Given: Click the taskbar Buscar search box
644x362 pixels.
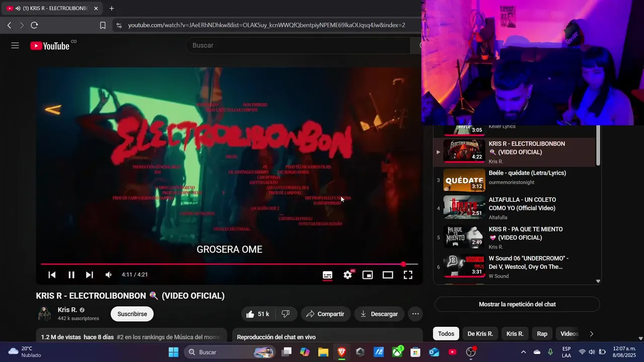Looking at the screenshot, I should pos(229,352).
